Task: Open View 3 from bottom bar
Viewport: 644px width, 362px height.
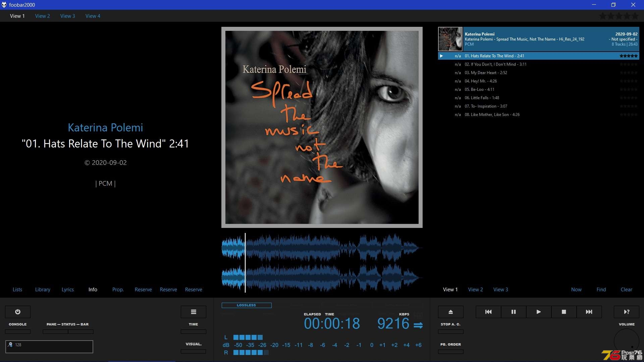Action: [x=501, y=289]
